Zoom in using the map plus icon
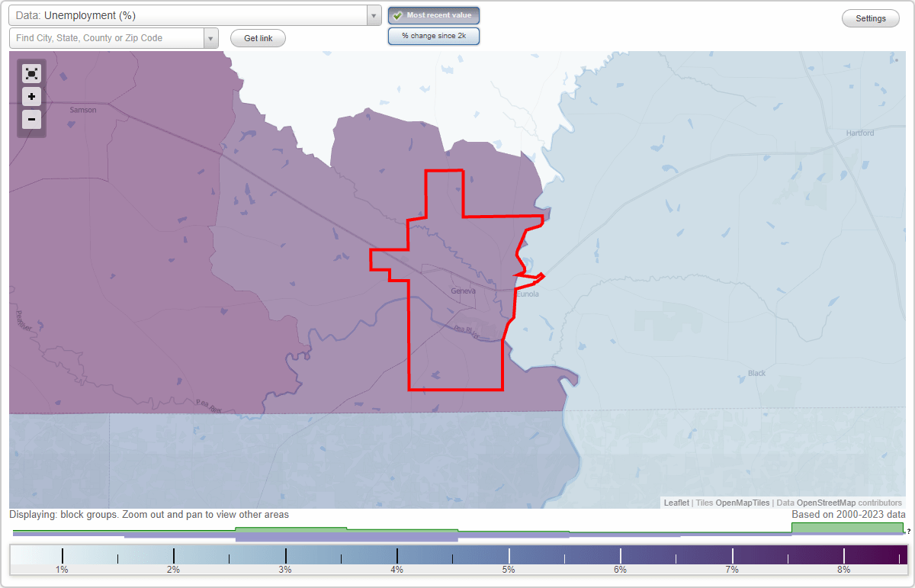 (31, 97)
